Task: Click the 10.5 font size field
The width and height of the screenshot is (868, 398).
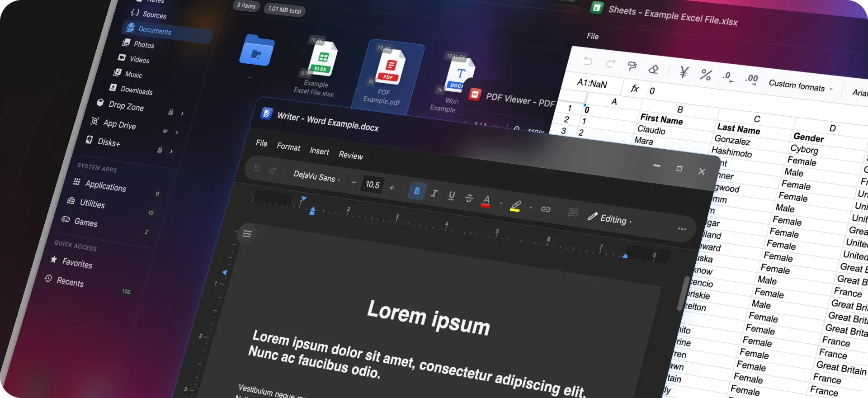Action: [x=373, y=185]
